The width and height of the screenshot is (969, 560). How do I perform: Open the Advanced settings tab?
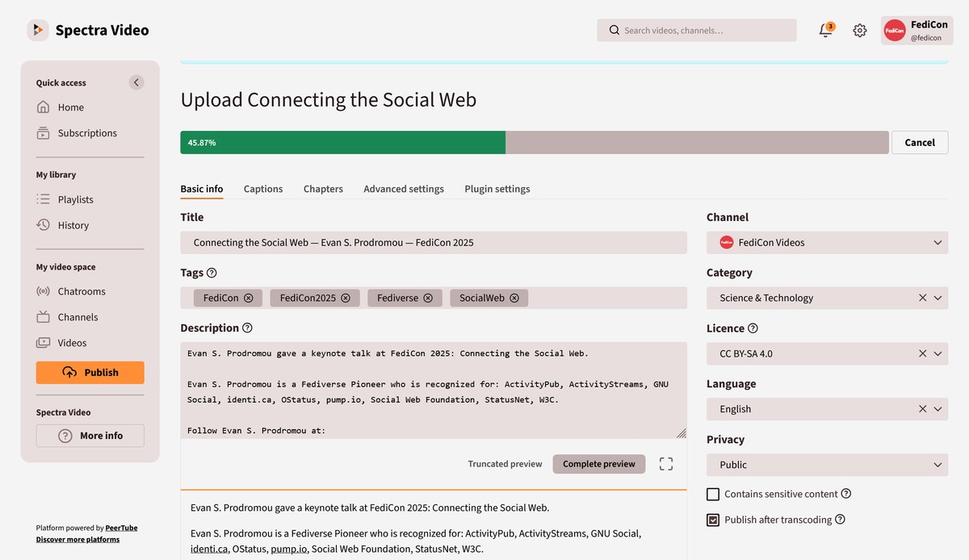point(403,189)
